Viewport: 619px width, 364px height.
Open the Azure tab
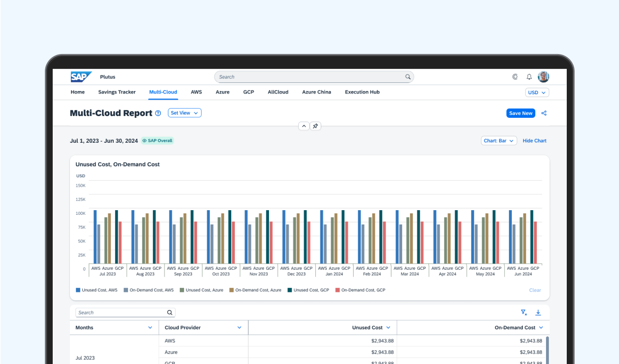(222, 92)
